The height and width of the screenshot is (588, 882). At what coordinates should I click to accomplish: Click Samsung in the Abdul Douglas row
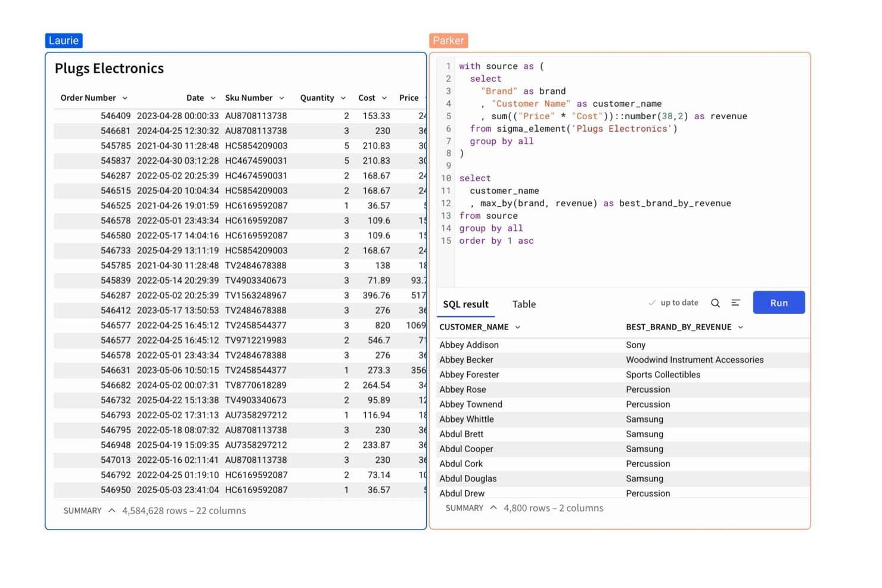point(644,478)
